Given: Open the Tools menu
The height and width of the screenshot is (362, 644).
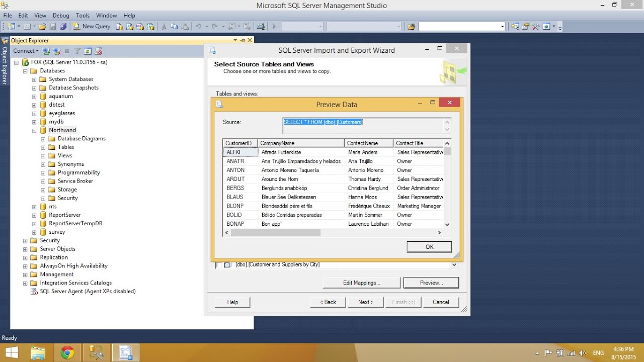Looking at the screenshot, I should tap(83, 16).
